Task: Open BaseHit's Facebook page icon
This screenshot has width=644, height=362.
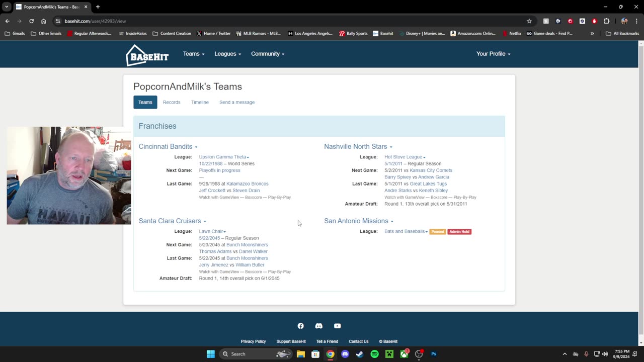Action: click(300, 326)
